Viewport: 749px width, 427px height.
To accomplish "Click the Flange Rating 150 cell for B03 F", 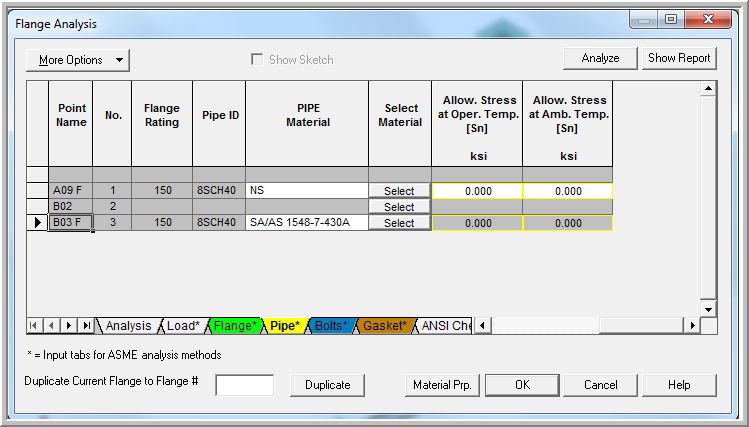I will pyautogui.click(x=162, y=223).
